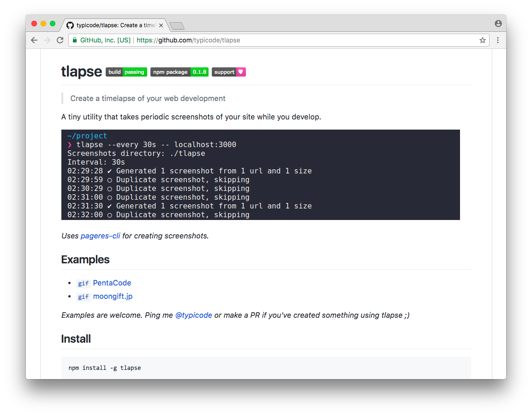532x416 pixels.
Task: Click the 'npm install -g tlapse' code block
Action: [266, 368]
